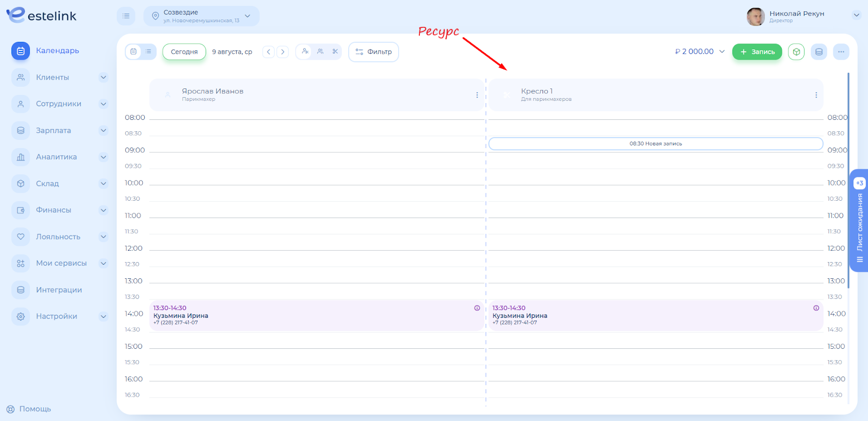Open the three-dots more options button
868x421 pixels.
click(841, 52)
